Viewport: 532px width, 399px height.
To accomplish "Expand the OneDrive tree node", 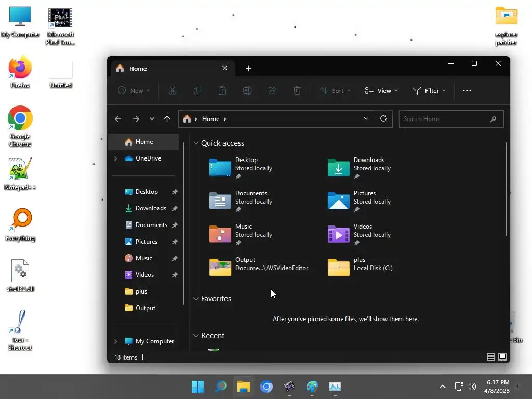I will click(x=116, y=158).
